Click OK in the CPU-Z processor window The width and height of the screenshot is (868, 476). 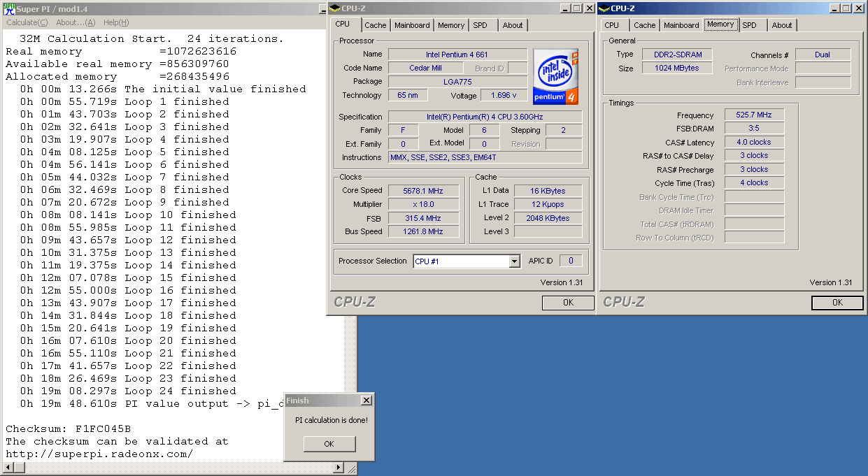(568, 303)
